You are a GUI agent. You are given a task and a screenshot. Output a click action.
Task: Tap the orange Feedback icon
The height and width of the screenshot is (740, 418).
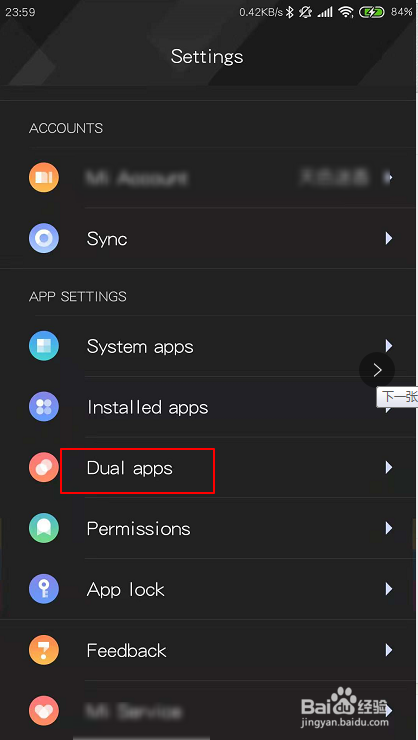[44, 650]
